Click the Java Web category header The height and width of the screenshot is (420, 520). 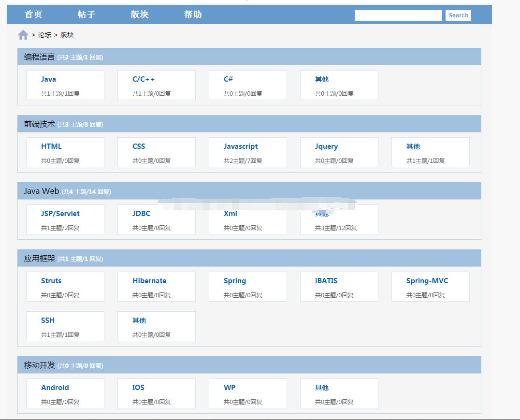tap(249, 191)
